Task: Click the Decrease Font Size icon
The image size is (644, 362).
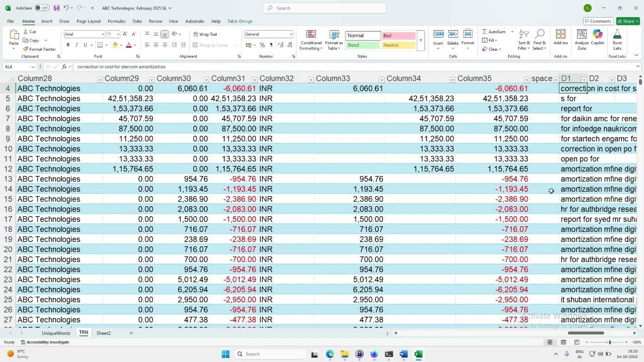Action: coord(134,34)
